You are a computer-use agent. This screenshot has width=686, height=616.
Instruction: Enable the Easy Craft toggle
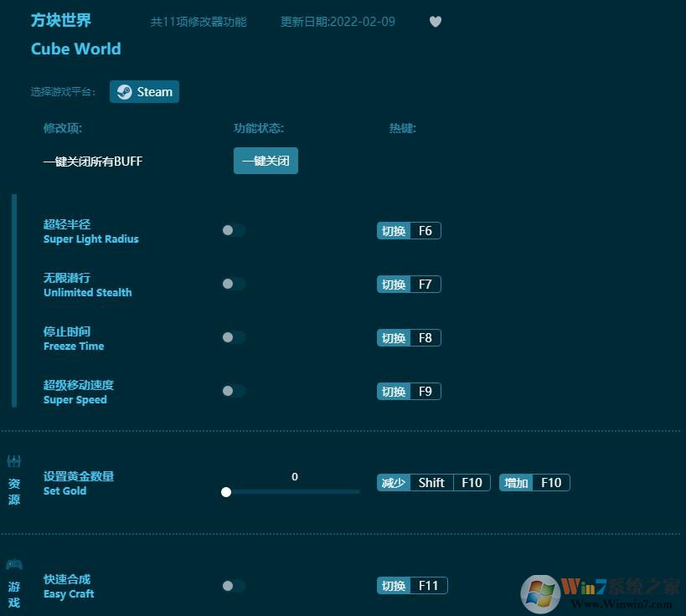(x=234, y=585)
